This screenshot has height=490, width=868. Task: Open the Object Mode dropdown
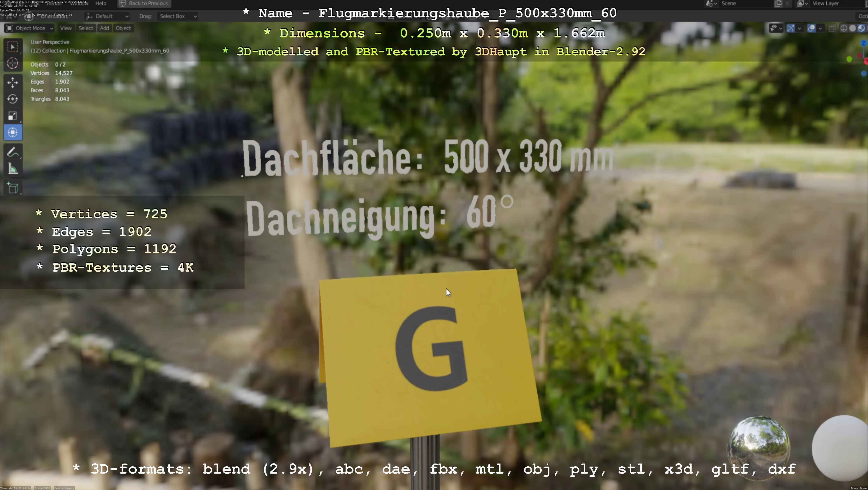coord(30,28)
